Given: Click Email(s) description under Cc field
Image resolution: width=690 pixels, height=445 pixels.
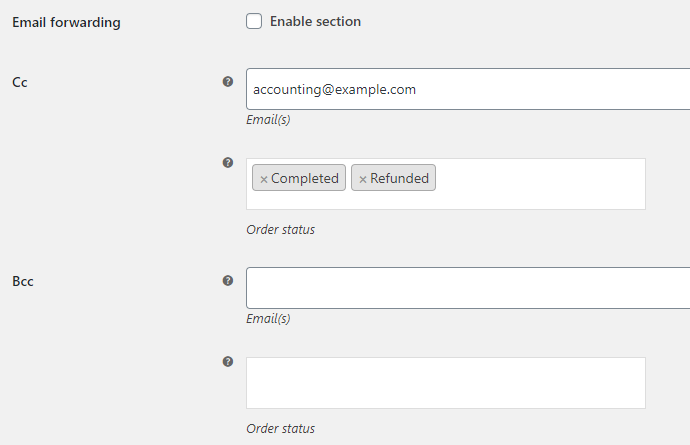Looking at the screenshot, I should click(x=268, y=120).
